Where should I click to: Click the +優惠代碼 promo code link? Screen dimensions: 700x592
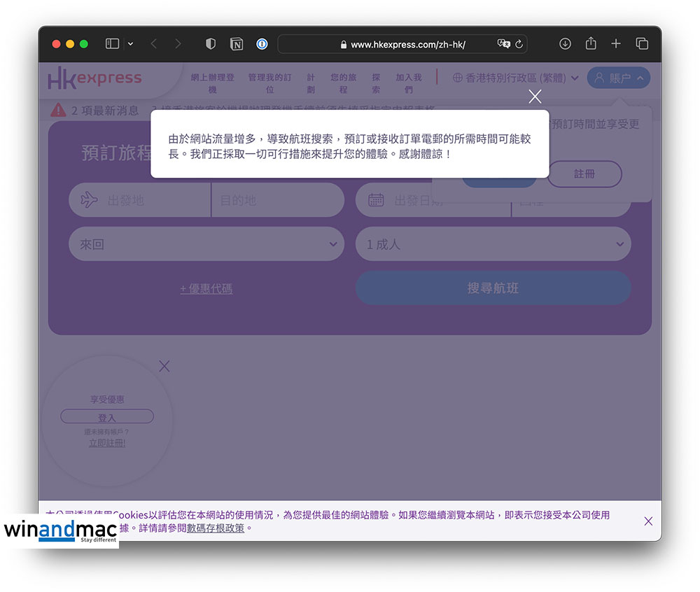click(x=206, y=288)
